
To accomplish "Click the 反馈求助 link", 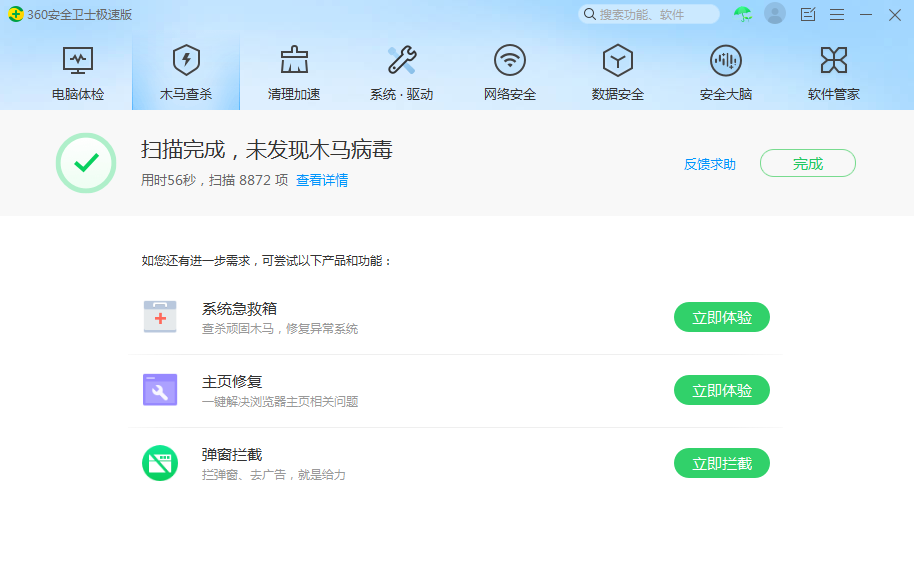I will point(709,164).
